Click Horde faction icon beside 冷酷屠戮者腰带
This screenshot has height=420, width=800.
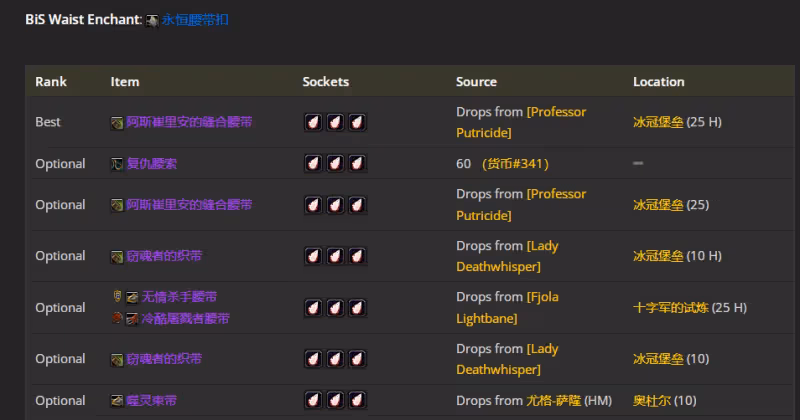point(117,318)
